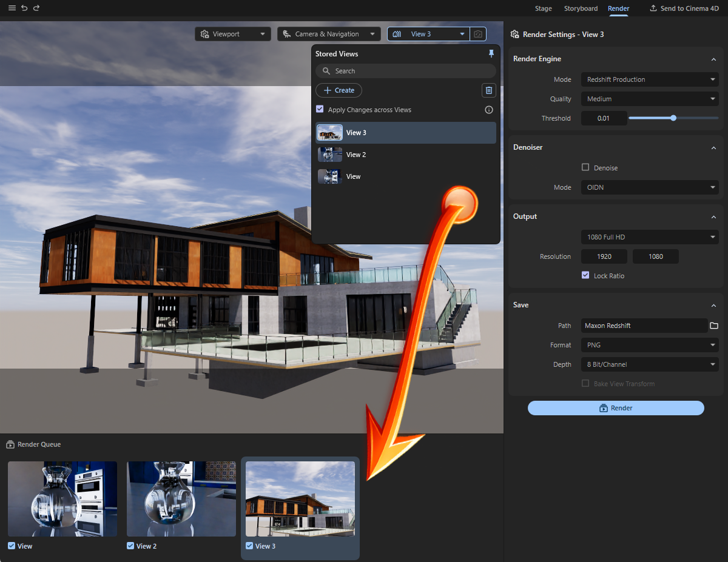Select View 2 in Stored Views list

(x=406, y=155)
